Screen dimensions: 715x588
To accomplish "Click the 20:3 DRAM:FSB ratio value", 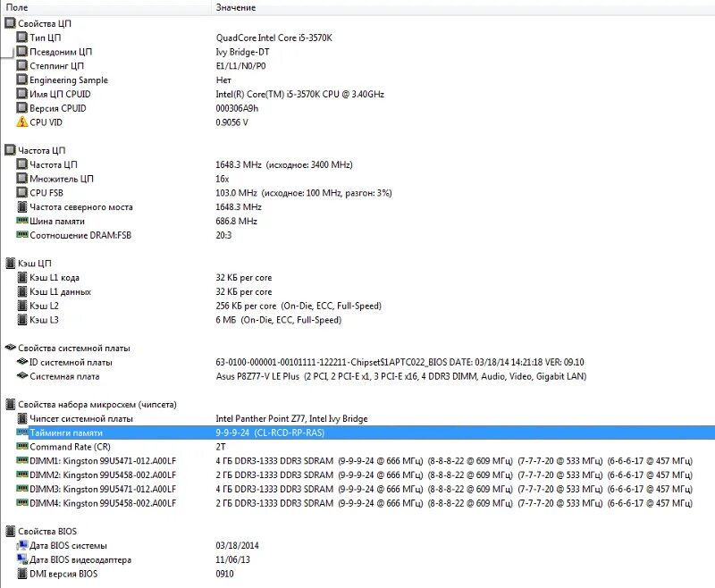I will [x=223, y=236].
